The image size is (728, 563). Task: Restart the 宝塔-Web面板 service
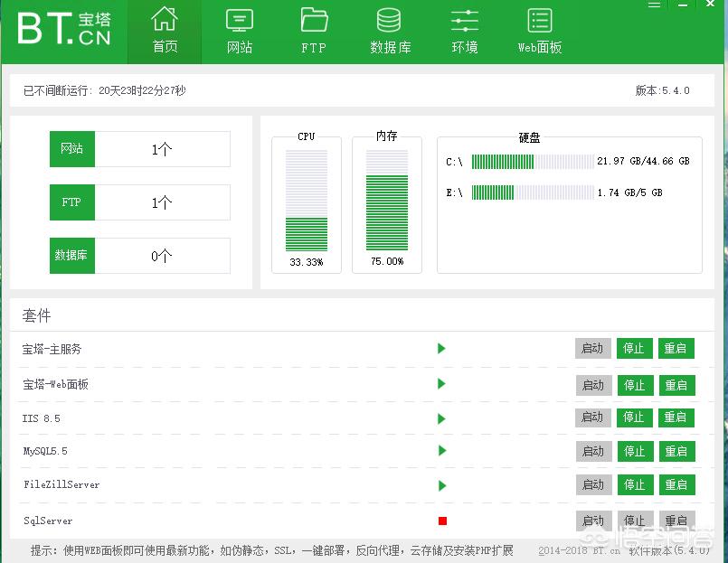point(677,385)
